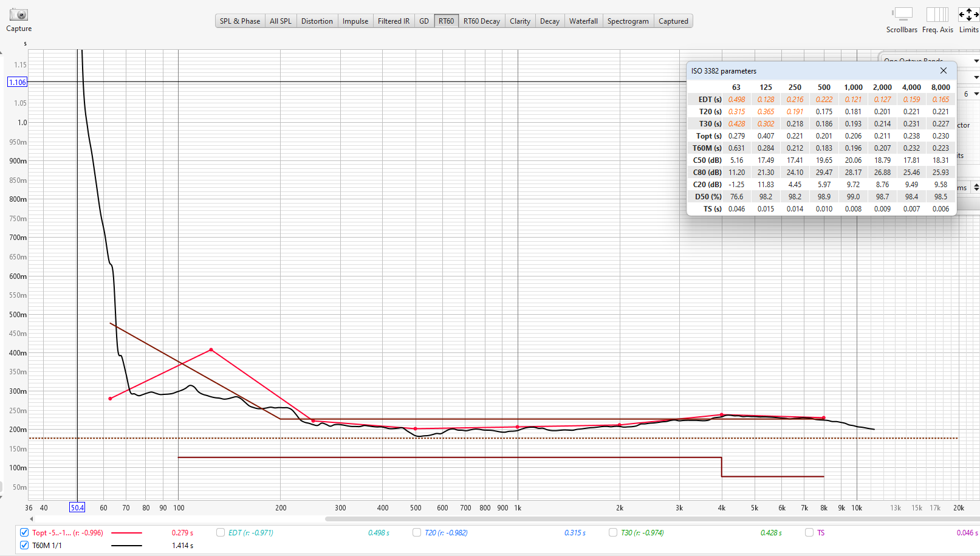Expand the One Octave Bands dropdown

[976, 61]
